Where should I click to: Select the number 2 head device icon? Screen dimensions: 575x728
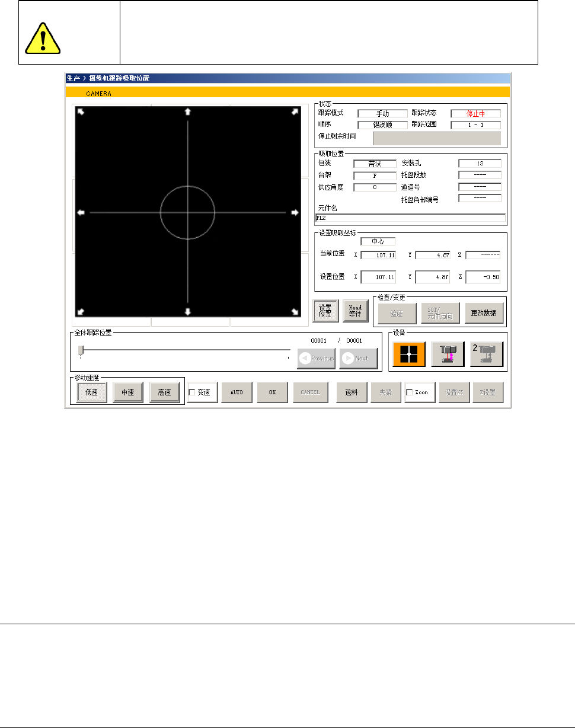tap(487, 355)
